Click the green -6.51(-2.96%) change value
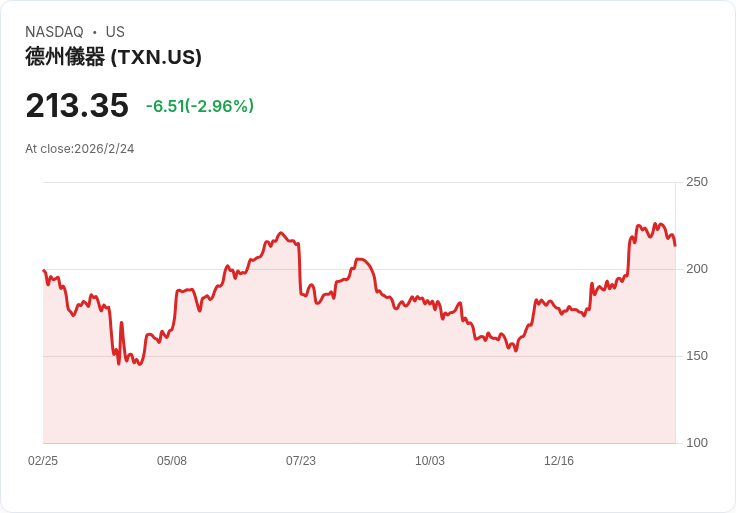This screenshot has height=513, width=736. coord(200,106)
